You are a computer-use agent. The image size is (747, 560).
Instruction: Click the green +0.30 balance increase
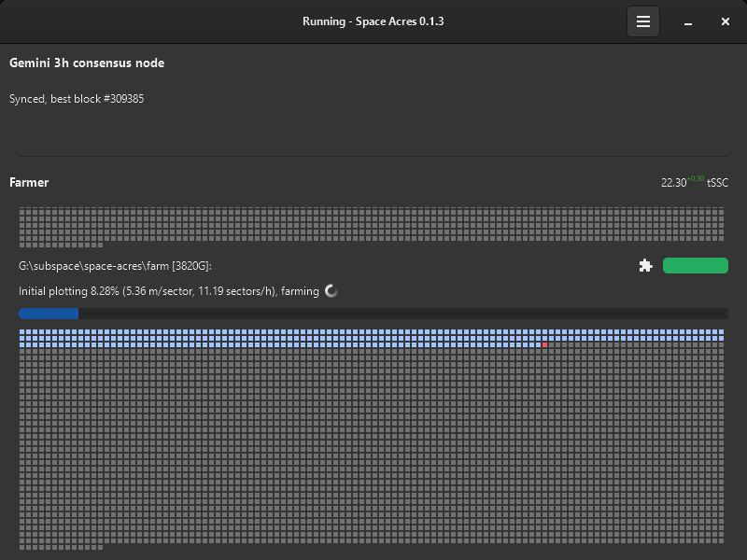(696, 178)
